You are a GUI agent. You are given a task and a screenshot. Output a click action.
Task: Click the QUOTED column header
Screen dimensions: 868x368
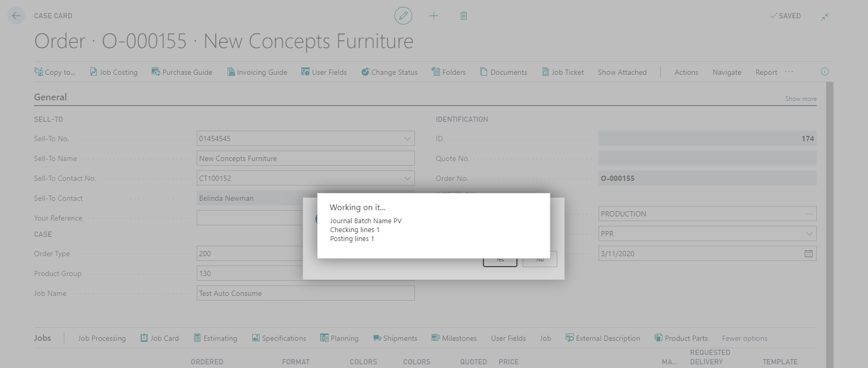click(474, 362)
